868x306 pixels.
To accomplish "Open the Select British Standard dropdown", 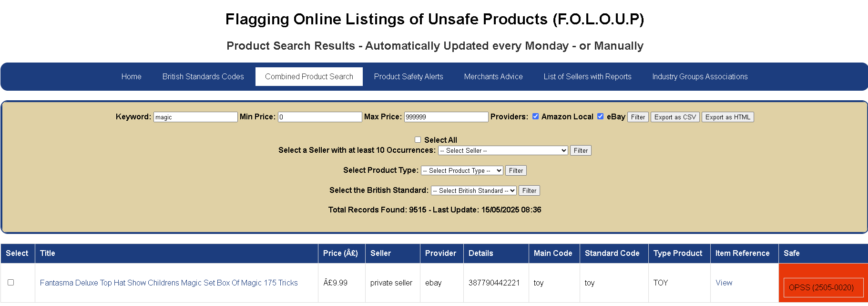I will coord(474,190).
